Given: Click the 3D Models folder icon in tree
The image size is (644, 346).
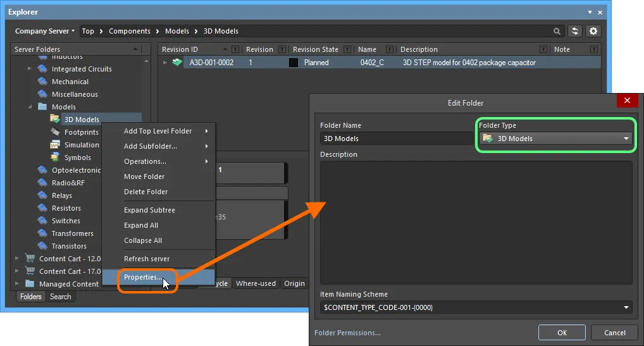Looking at the screenshot, I should point(55,119).
